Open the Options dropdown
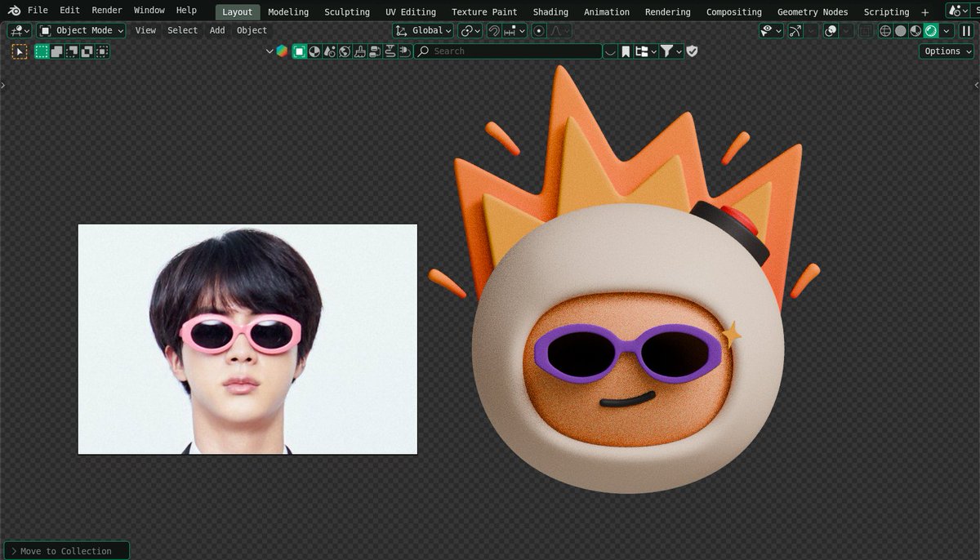Viewport: 980px width, 560px height. pyautogui.click(x=947, y=51)
